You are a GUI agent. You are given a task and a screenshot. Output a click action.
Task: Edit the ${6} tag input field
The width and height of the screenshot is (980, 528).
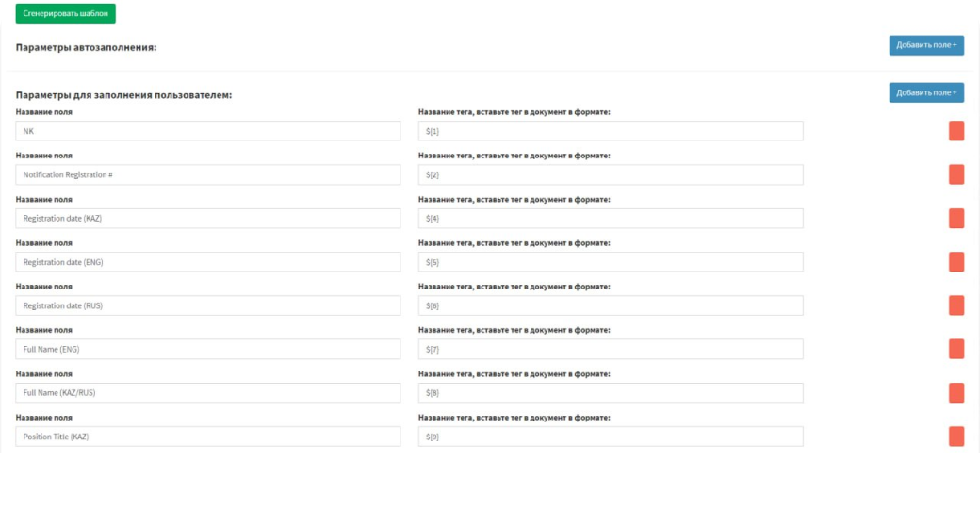tap(611, 305)
